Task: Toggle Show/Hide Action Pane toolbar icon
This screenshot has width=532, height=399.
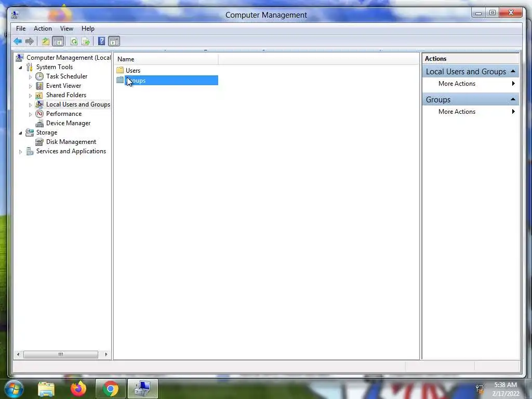Action: (114, 42)
